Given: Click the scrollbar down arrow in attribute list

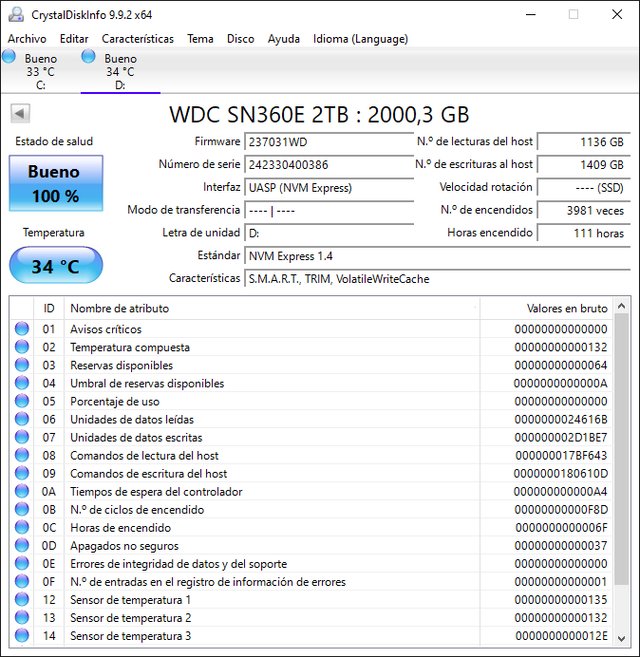Looking at the screenshot, I should click(x=622, y=639).
